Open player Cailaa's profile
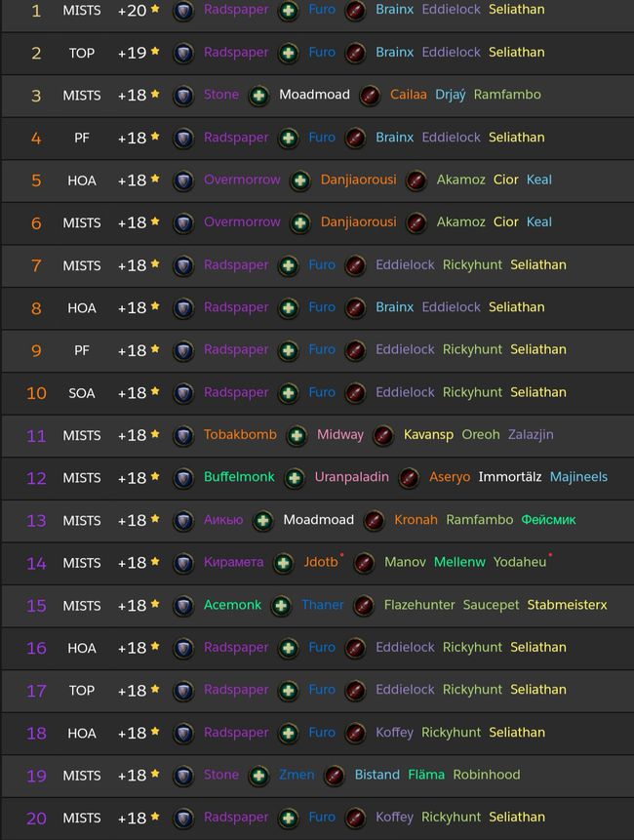The height and width of the screenshot is (840, 634). click(408, 95)
